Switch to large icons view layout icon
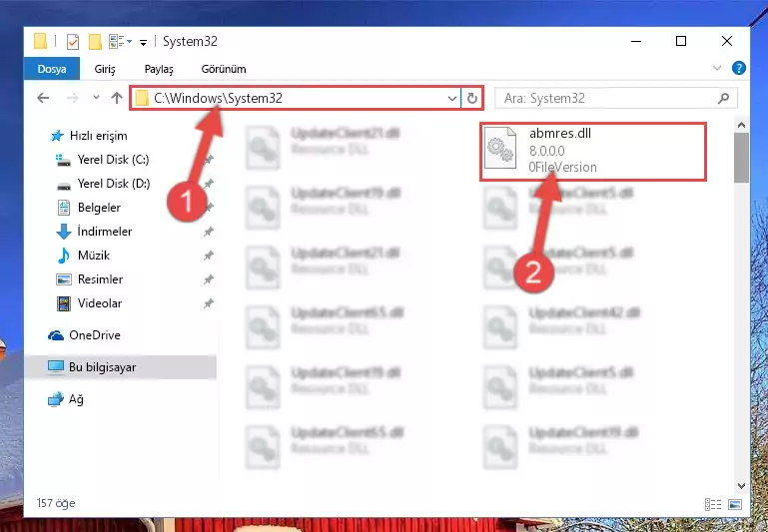768x532 pixels. 735,504
